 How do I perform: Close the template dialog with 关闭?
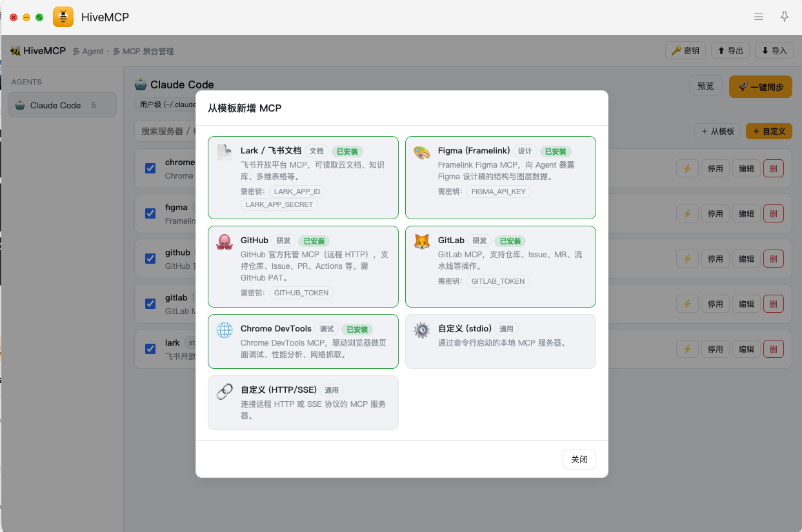pyautogui.click(x=579, y=459)
